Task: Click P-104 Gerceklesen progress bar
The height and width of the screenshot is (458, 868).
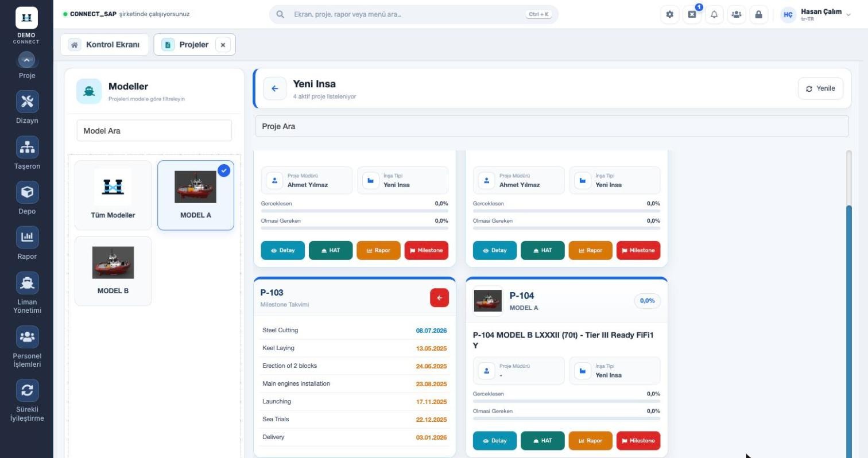Action: point(567,401)
